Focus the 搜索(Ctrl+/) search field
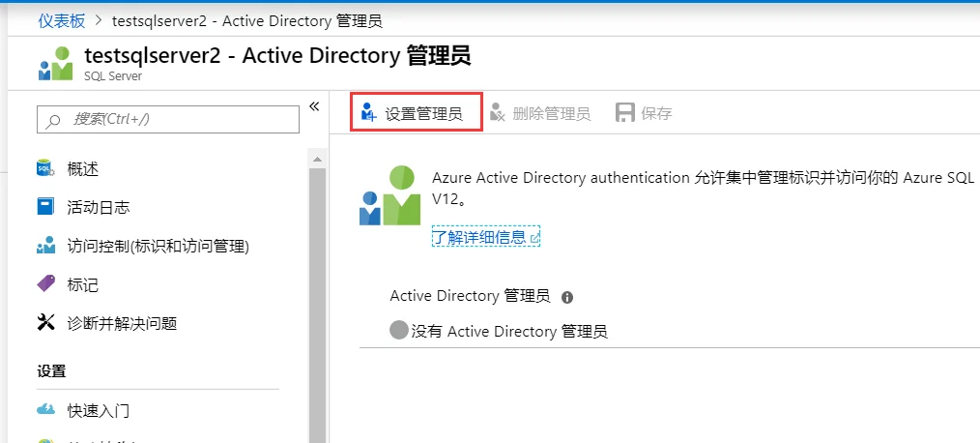 coord(168,119)
